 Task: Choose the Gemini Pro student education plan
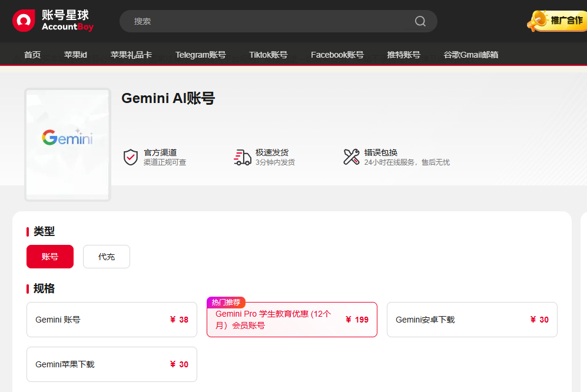(x=291, y=320)
